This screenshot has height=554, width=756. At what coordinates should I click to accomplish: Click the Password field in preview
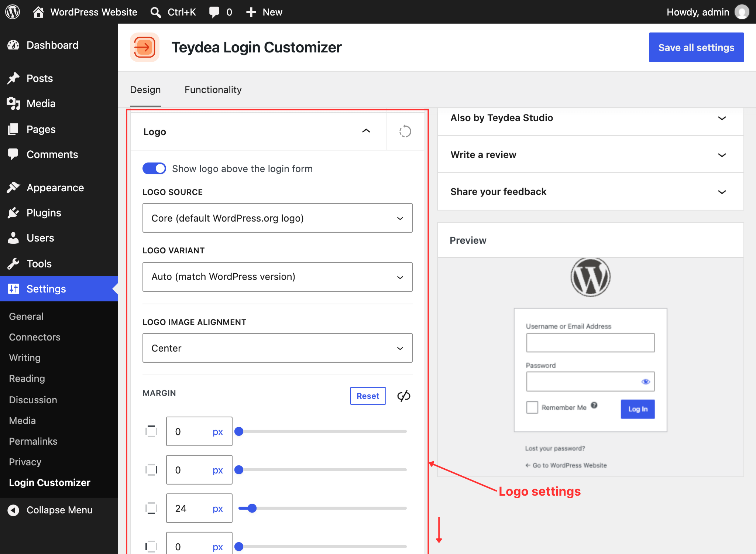point(591,382)
